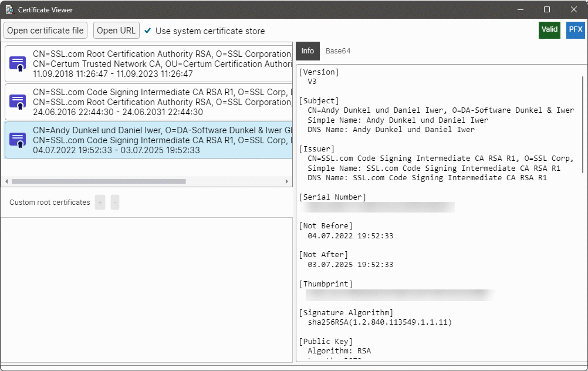
Task: Select the certificate valid 04.07.2022 - 03.07.2025
Action: 149,140
